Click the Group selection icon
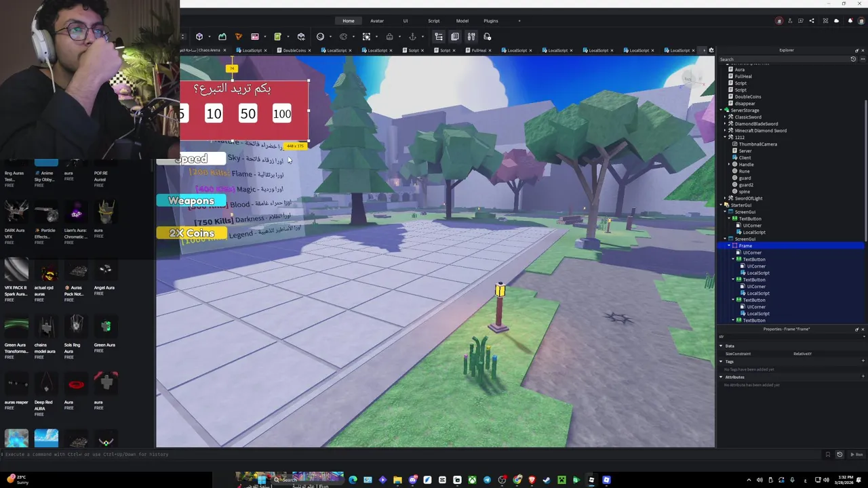This screenshot has height=488, width=868. pyautogui.click(x=366, y=37)
